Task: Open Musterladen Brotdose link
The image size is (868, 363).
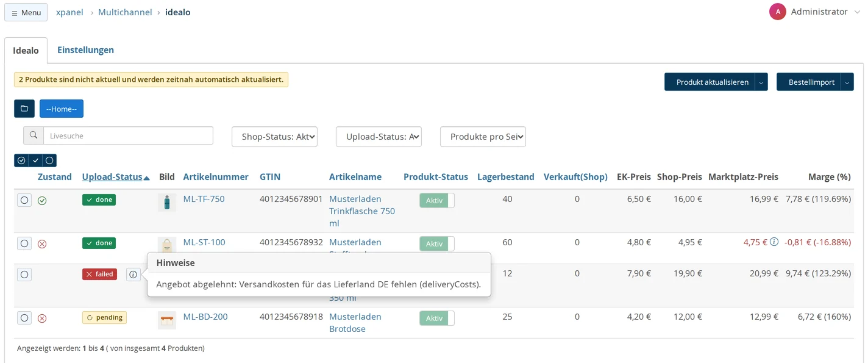Action: (x=355, y=323)
